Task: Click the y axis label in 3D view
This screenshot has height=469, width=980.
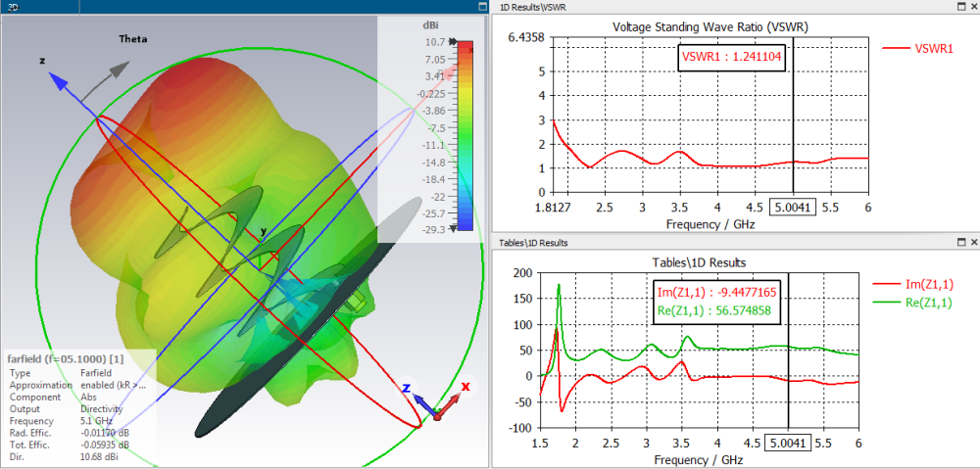Action: tap(263, 231)
